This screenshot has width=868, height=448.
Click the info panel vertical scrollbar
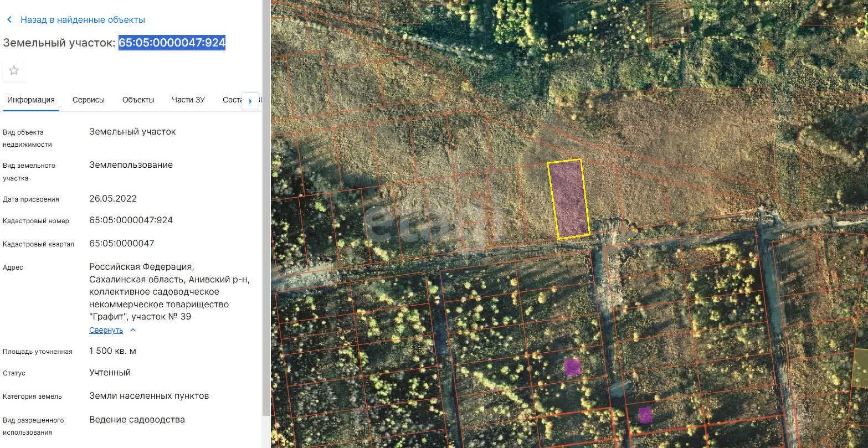click(x=266, y=222)
